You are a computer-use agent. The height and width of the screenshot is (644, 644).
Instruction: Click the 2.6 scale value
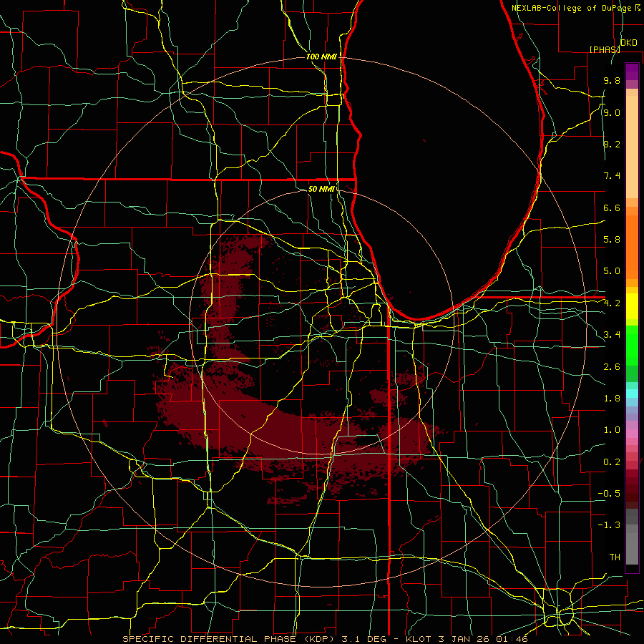click(612, 367)
